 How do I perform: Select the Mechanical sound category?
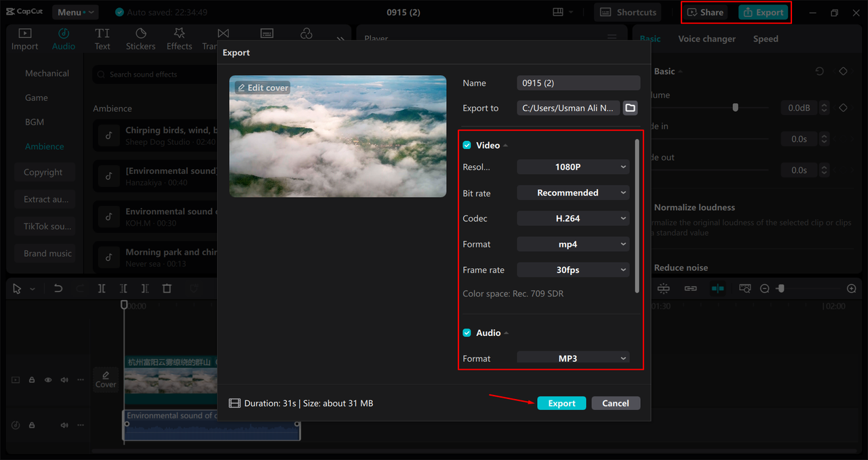(x=47, y=73)
